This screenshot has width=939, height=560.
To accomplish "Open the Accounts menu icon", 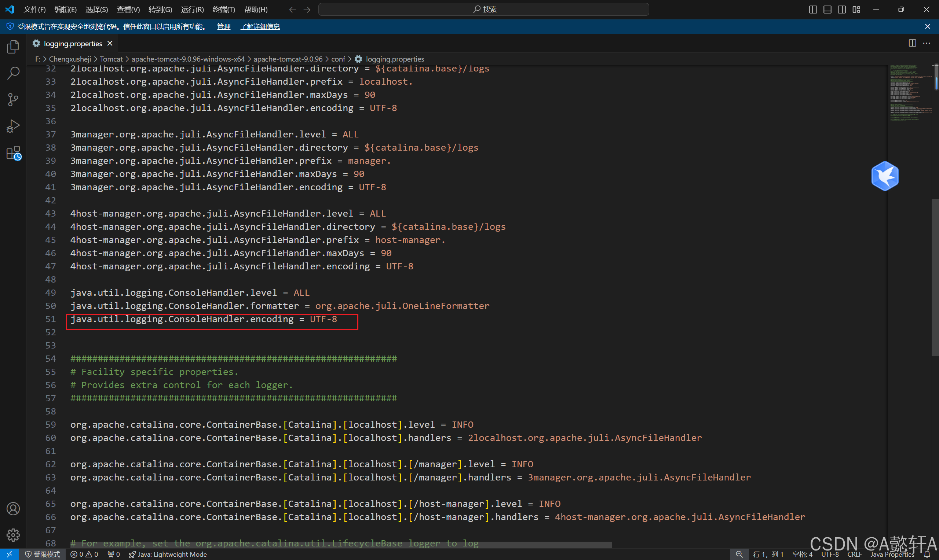I will click(x=13, y=509).
